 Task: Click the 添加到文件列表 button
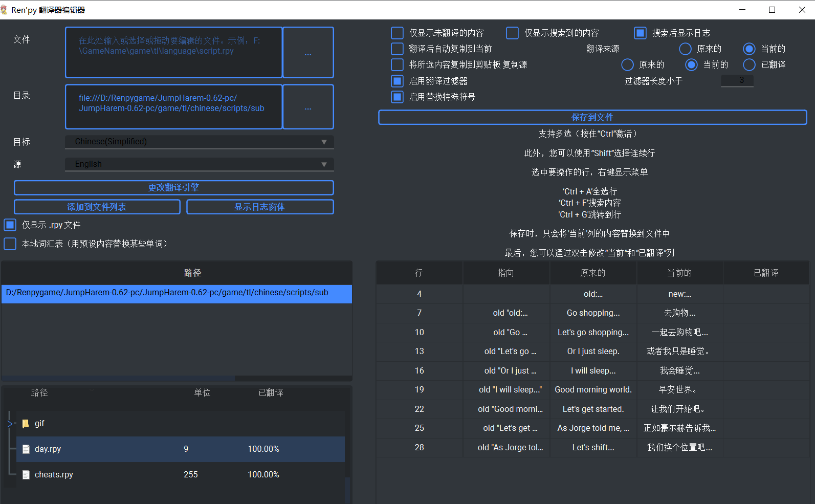97,207
